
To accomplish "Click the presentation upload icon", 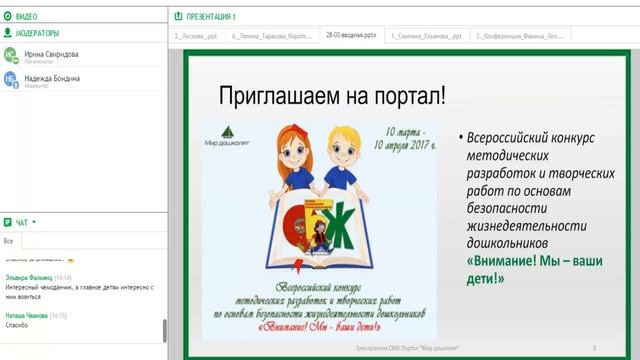I will [178, 16].
